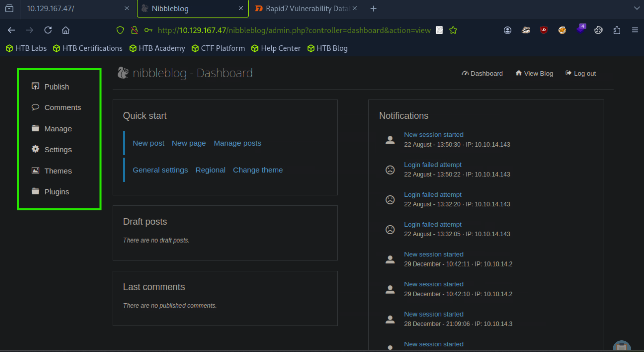Screen dimensions: 644x352
Task: Open the list all tabs dropdown
Action: click(637, 8)
